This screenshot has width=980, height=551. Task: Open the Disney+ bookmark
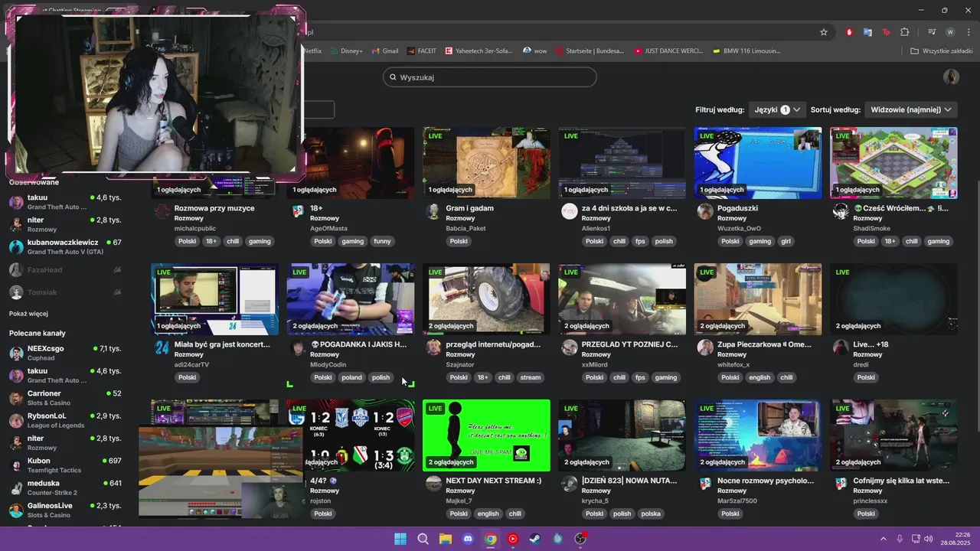coord(346,51)
